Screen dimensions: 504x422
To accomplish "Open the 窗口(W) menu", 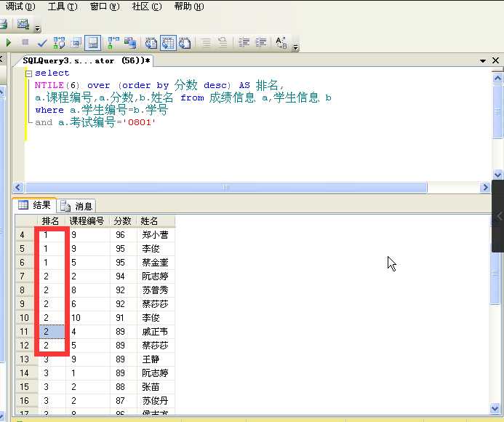I will (x=105, y=6).
